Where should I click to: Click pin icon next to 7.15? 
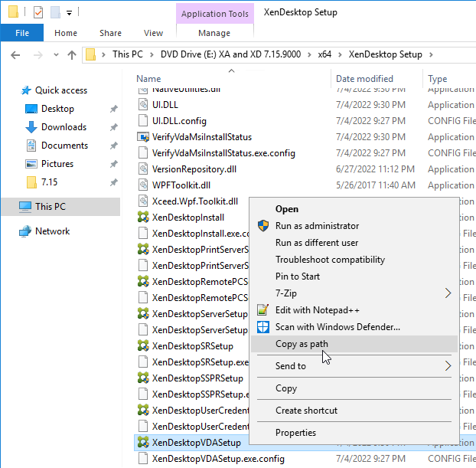[x=114, y=182]
